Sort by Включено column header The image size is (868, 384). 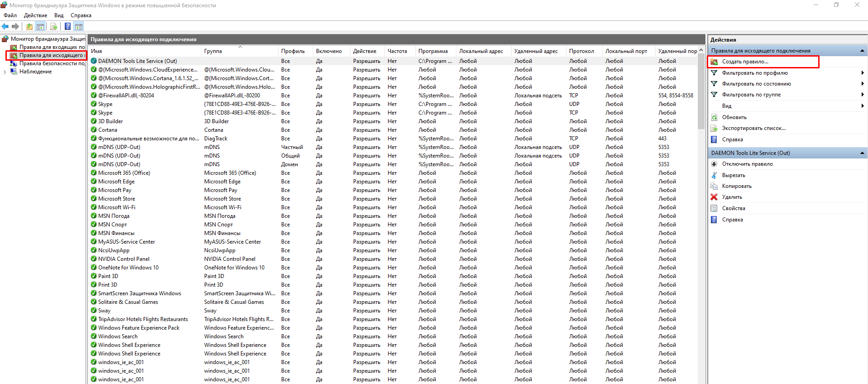[x=332, y=51]
